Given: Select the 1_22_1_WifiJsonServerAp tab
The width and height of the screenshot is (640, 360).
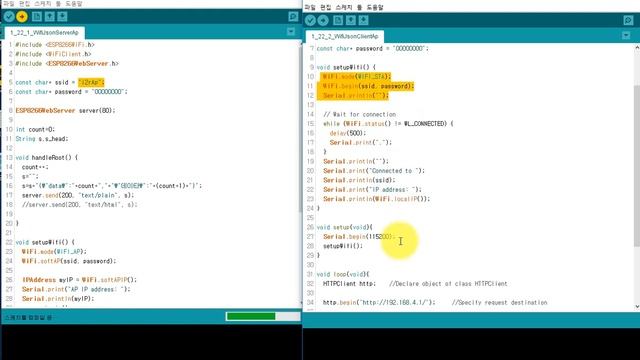Looking at the screenshot, I should tap(44, 33).
